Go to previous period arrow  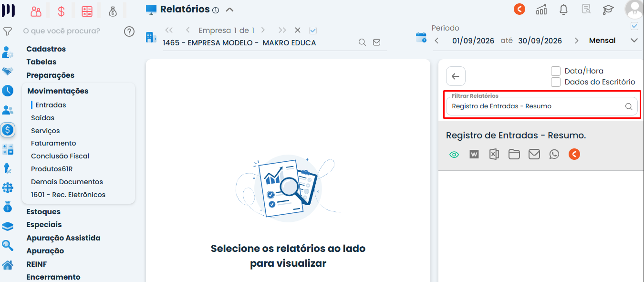(x=436, y=41)
